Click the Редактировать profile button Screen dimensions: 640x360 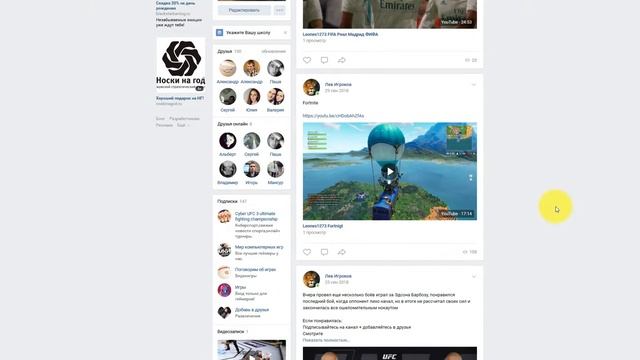(244, 10)
